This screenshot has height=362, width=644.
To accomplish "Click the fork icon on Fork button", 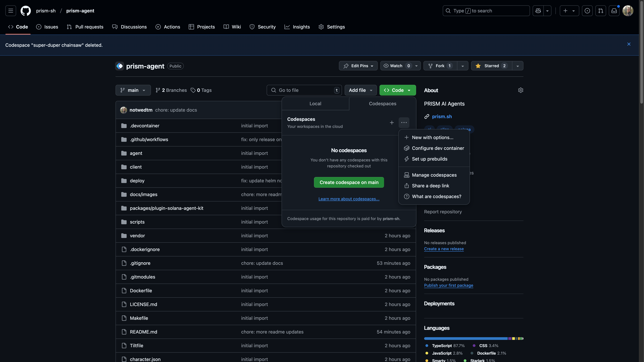I will coord(430,66).
